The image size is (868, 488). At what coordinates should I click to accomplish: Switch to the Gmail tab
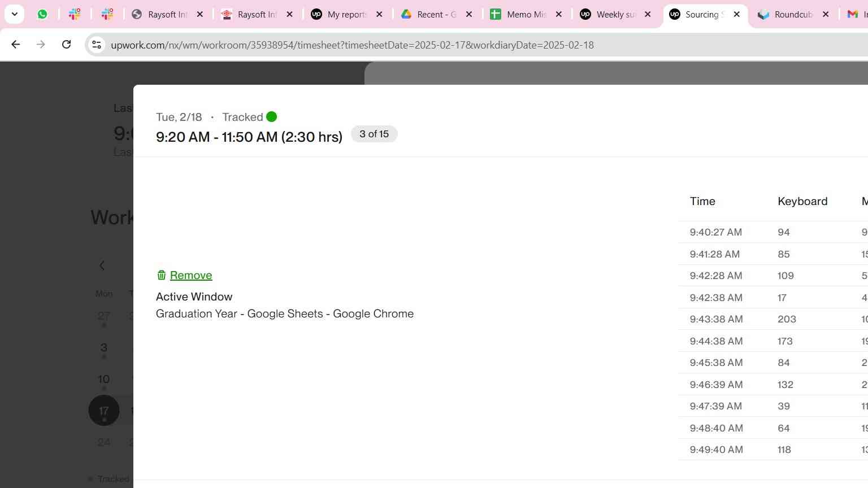pos(854,14)
